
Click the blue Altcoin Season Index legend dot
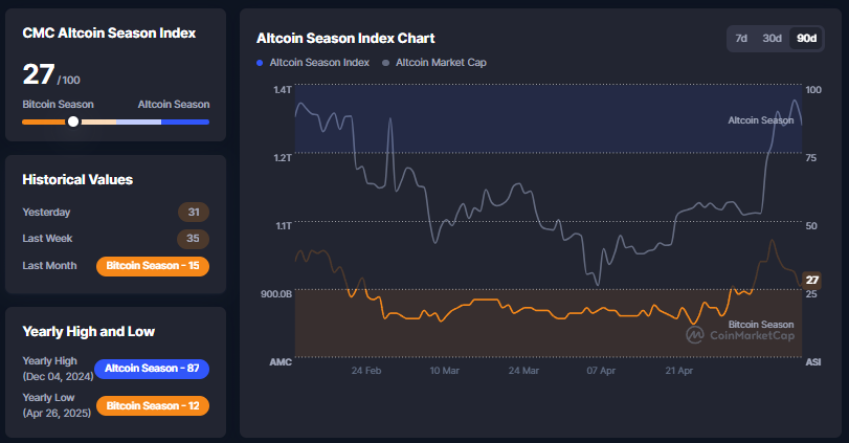tap(260, 62)
